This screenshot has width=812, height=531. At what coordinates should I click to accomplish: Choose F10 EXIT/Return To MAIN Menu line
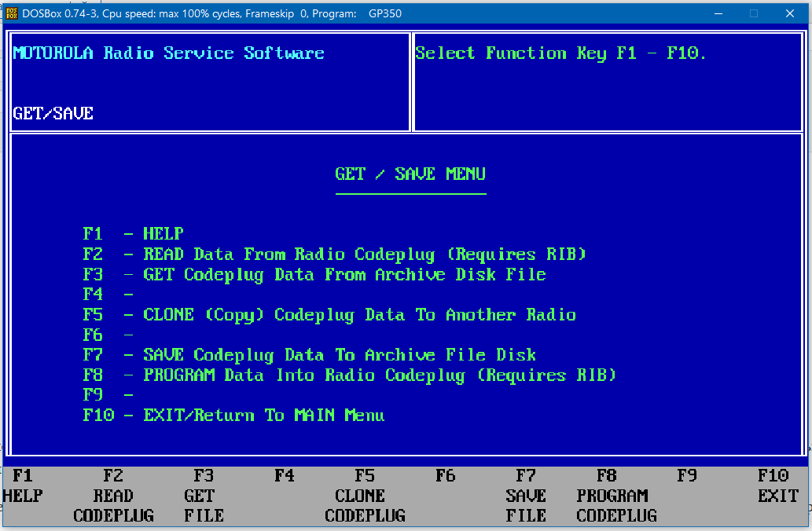coord(233,416)
